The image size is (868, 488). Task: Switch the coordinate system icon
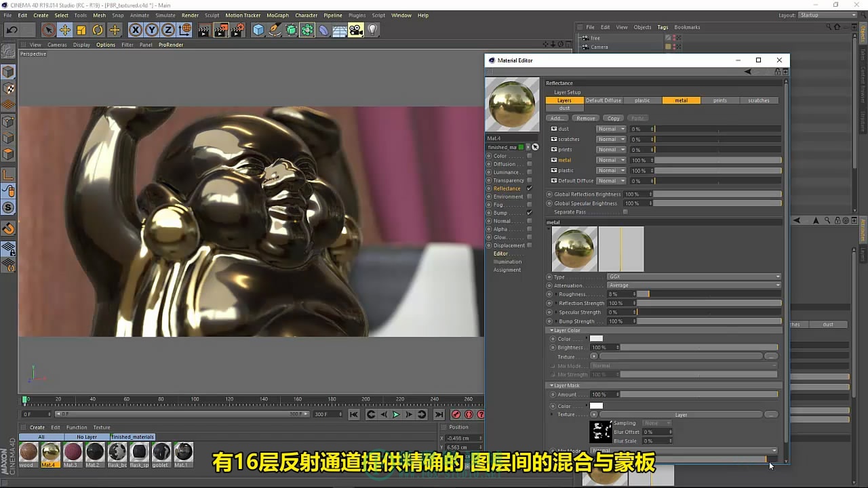tap(185, 30)
